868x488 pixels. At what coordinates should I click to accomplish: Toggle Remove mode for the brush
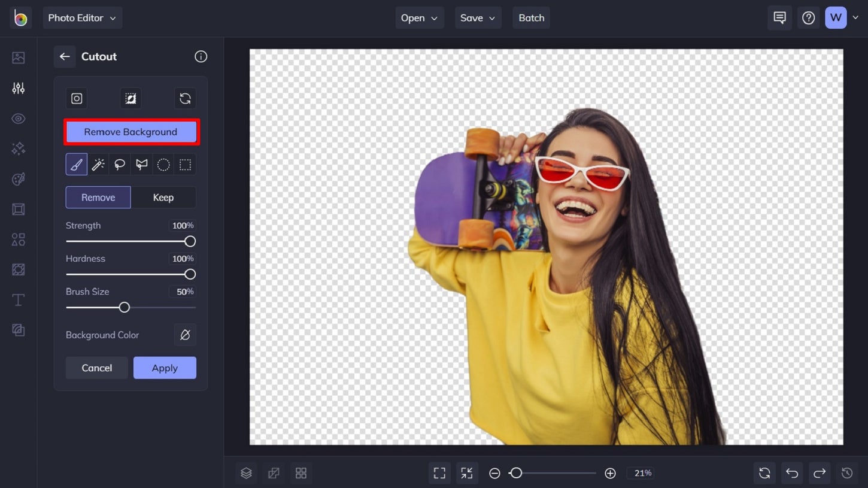point(98,197)
